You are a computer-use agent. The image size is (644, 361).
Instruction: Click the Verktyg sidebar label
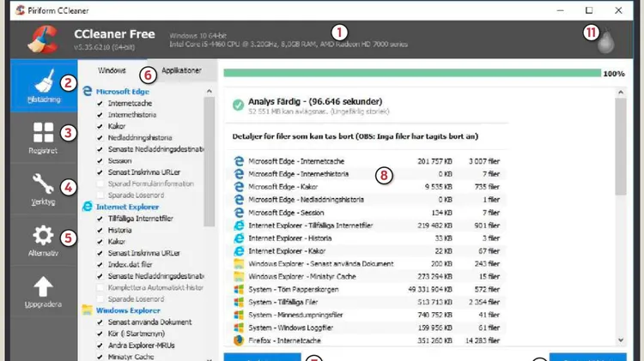coord(43,202)
